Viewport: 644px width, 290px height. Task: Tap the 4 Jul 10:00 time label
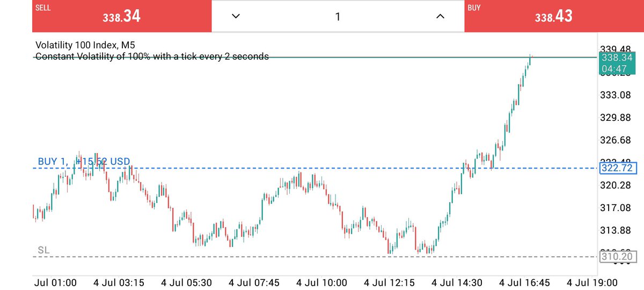click(x=321, y=282)
